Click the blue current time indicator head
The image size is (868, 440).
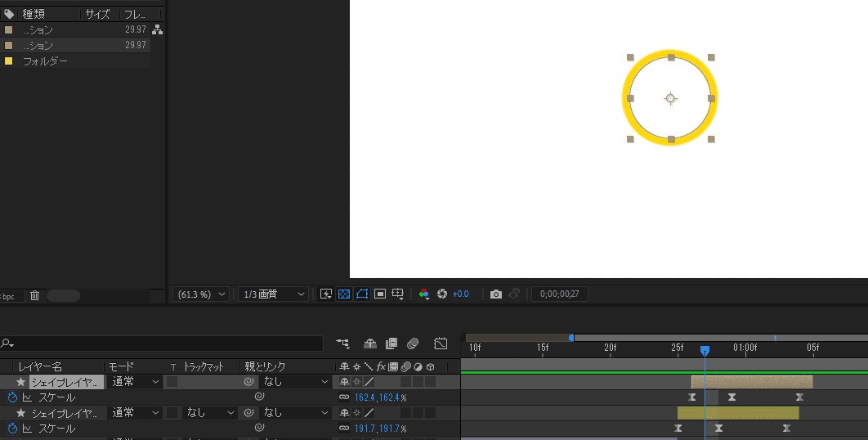pyautogui.click(x=705, y=351)
